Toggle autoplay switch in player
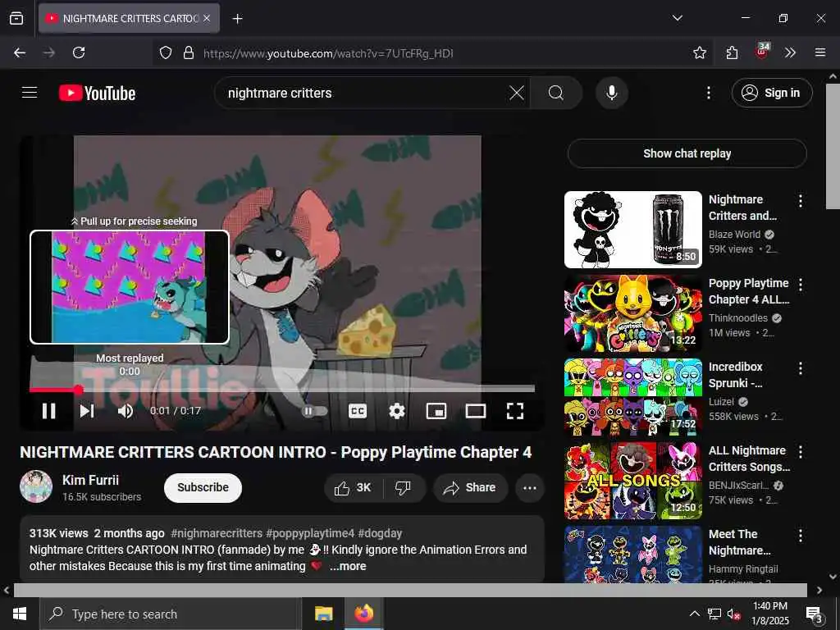This screenshot has width=840, height=630. coord(314,411)
